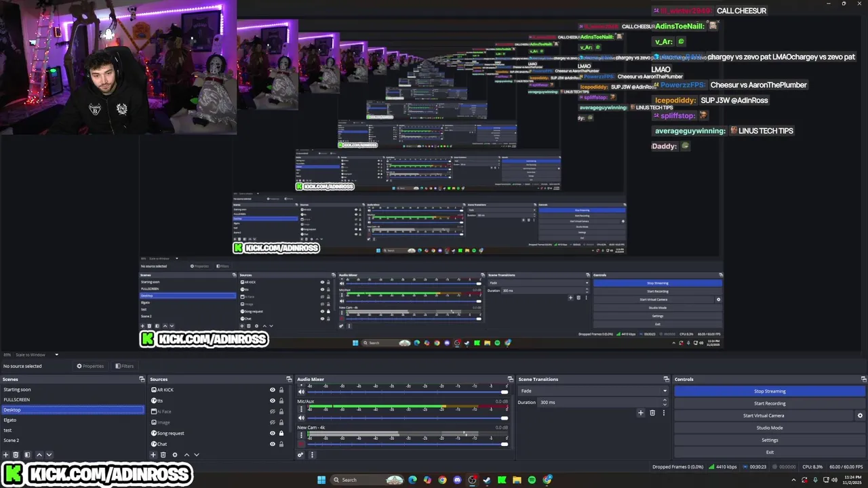868x488 pixels.
Task: Open Audio Mixer toolbar three-dot menu
Action: tap(312, 455)
